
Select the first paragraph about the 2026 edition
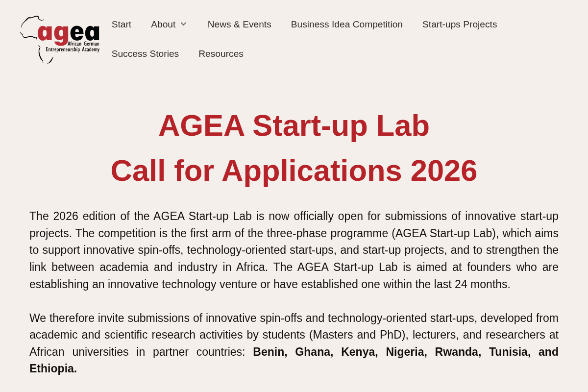coord(294,249)
